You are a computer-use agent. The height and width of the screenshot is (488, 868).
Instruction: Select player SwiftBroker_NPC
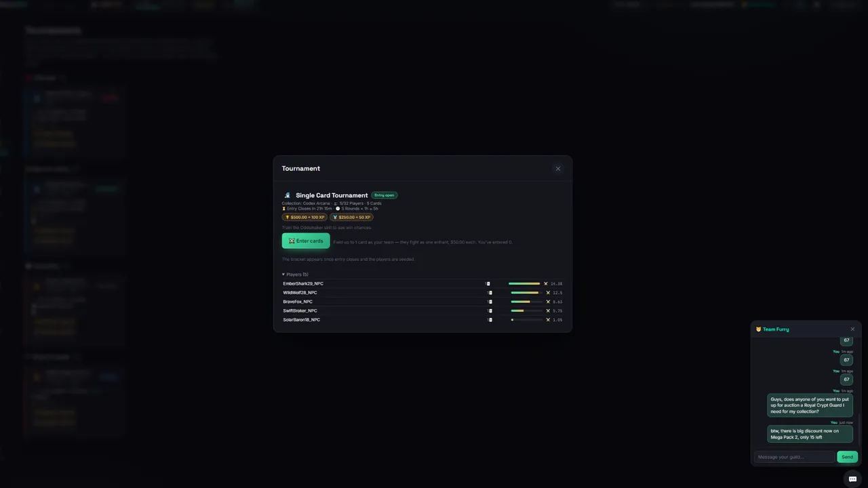click(300, 310)
